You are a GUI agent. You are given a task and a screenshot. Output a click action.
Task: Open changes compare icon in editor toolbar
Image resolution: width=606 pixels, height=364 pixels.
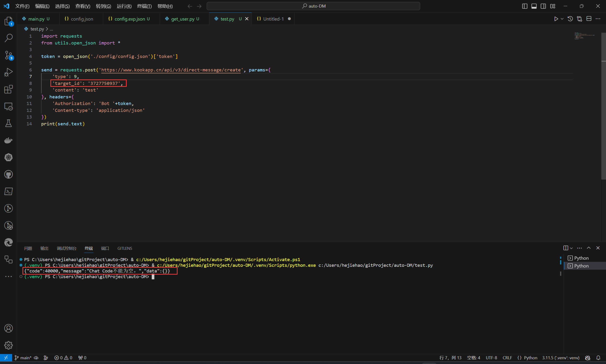click(579, 19)
